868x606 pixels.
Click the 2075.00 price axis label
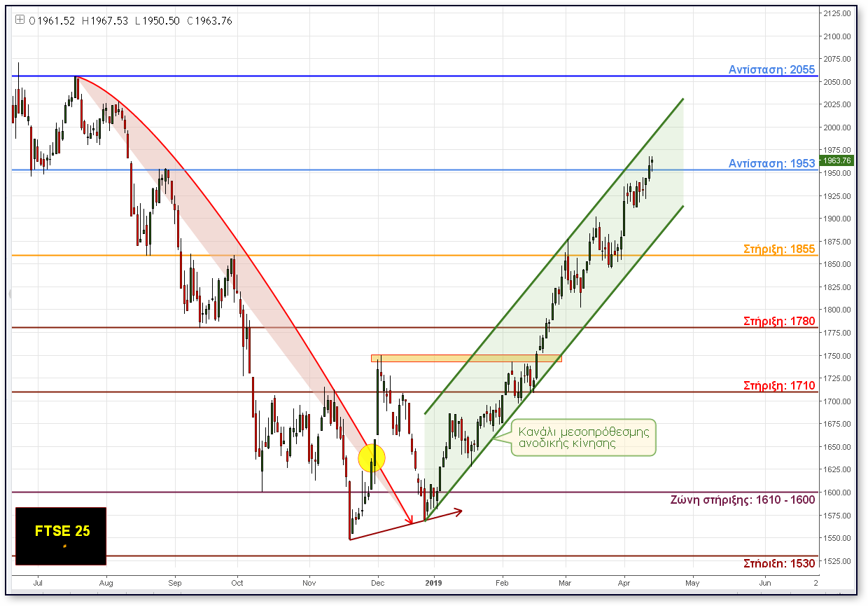coord(837,59)
